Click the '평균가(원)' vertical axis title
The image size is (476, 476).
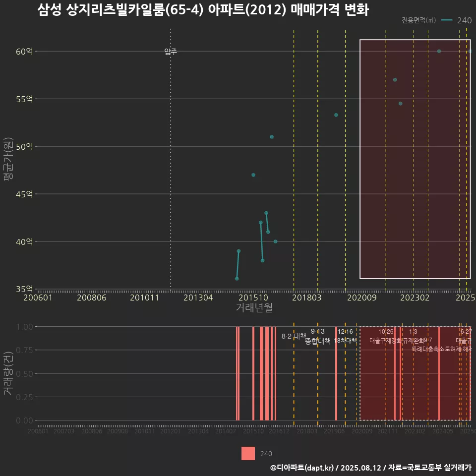pyautogui.click(x=8, y=159)
